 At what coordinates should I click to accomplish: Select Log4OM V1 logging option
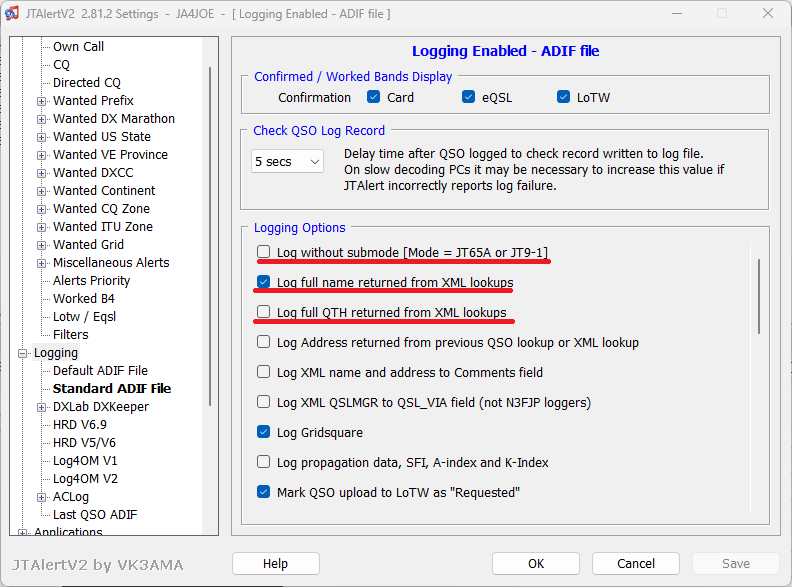tap(85, 461)
